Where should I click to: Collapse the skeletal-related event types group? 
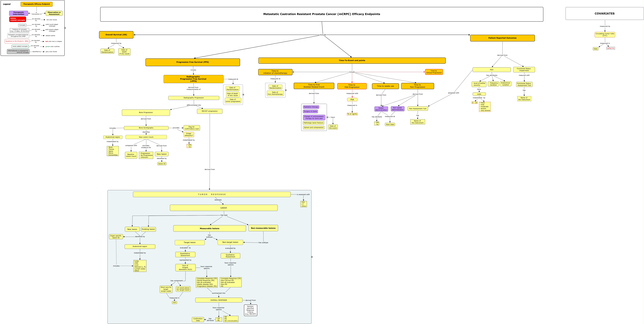(x=327, y=117)
